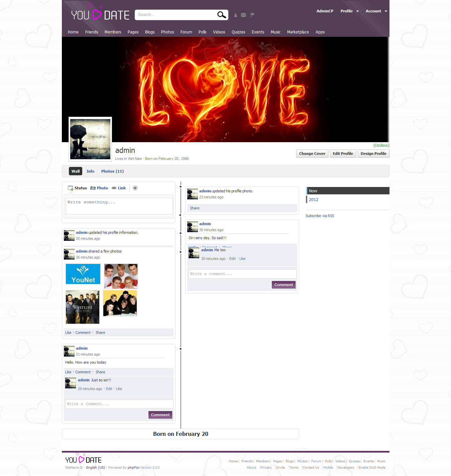
Task: Click the Edit Profile button
Action: coord(343,154)
